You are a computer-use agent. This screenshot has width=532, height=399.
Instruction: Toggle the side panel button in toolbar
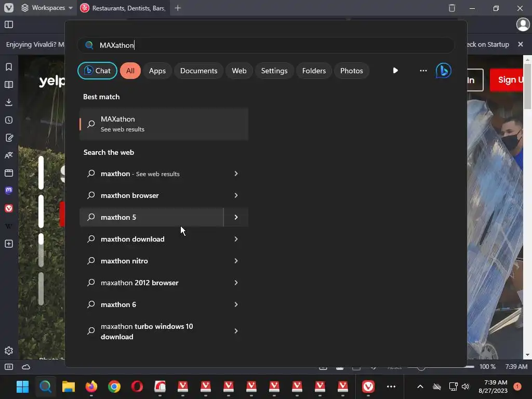(x=9, y=24)
